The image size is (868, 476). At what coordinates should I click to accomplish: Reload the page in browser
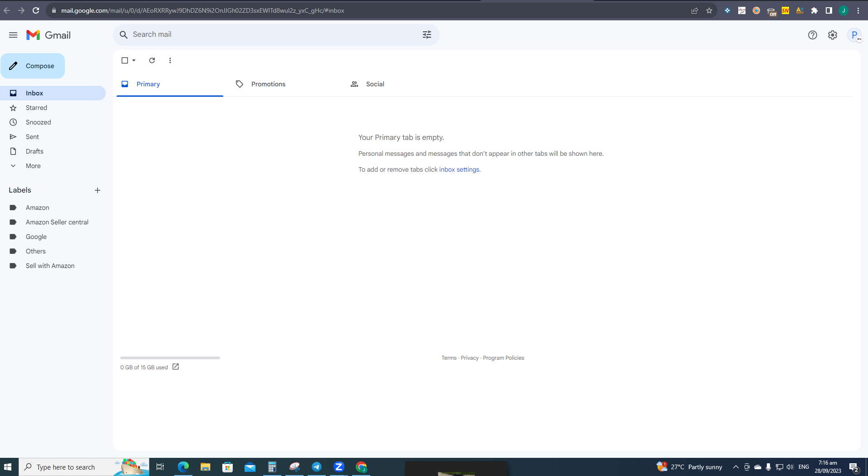pyautogui.click(x=36, y=10)
